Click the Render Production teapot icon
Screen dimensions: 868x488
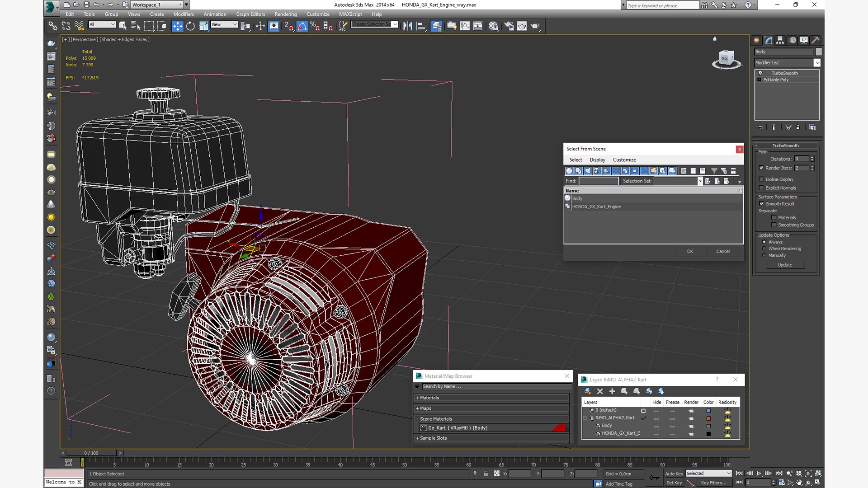point(535,26)
